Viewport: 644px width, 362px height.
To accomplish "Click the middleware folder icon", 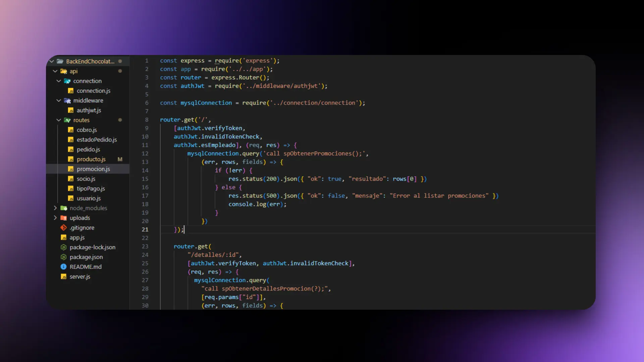I will point(67,101).
